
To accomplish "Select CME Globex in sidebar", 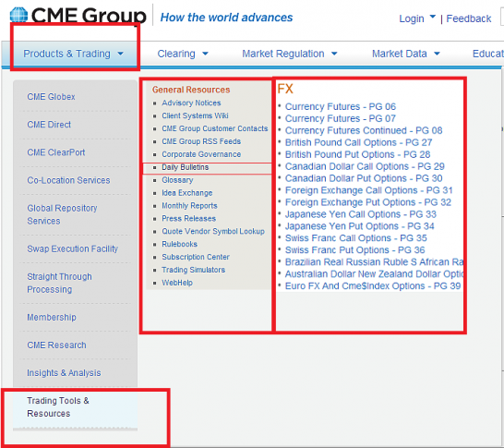I will [51, 96].
